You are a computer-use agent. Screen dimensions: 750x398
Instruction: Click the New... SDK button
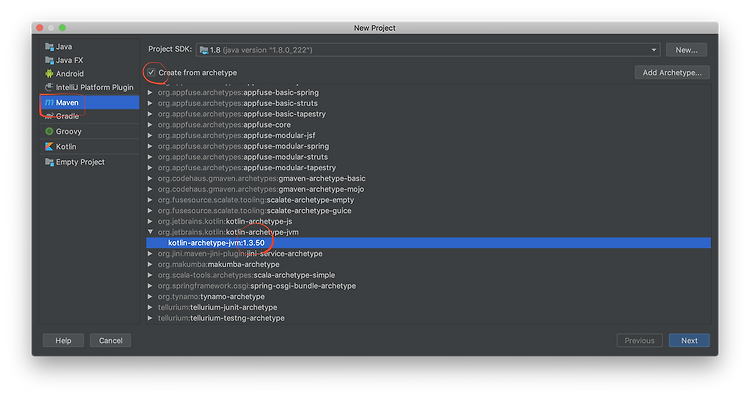pos(686,50)
